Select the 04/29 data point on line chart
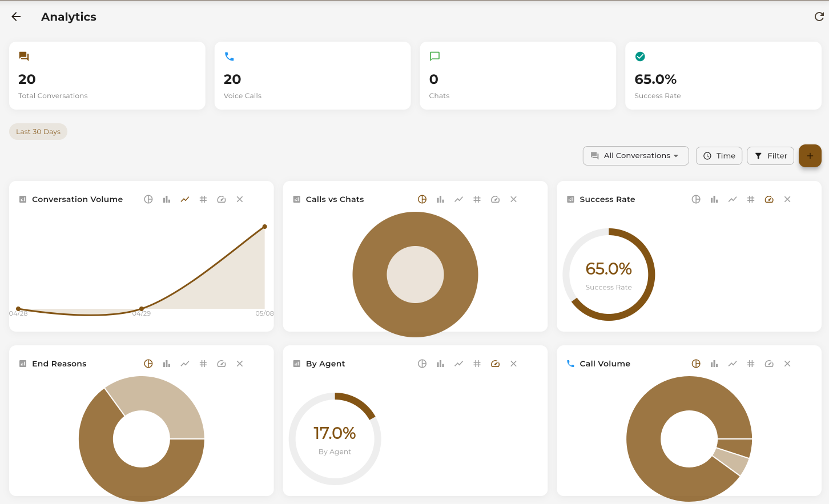 142,309
